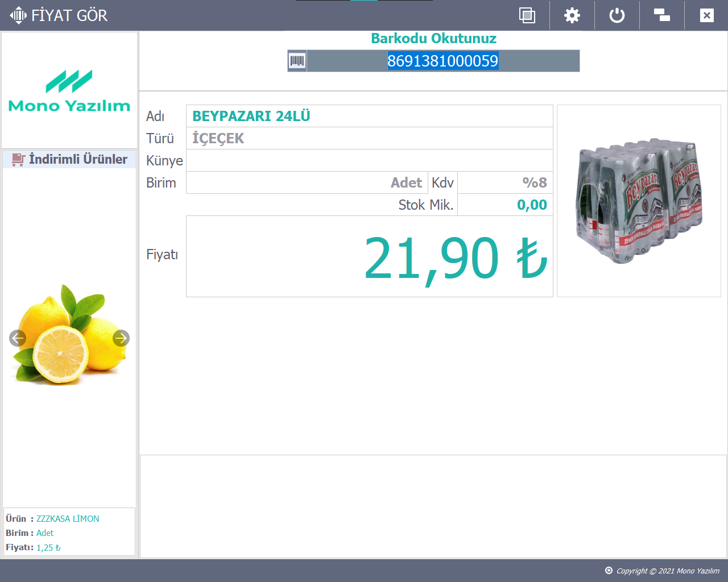The height and width of the screenshot is (582, 728).
Task: Open settings with the gear icon
Action: (x=572, y=15)
